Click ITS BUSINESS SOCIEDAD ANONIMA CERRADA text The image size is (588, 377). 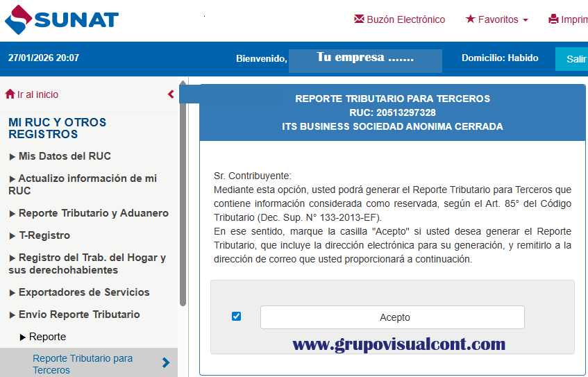point(393,126)
